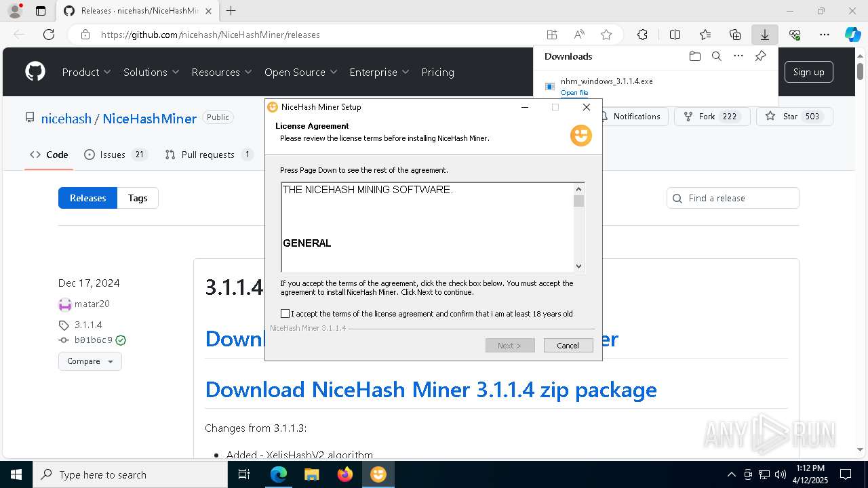The image size is (868, 488).
Task: Click the GitHub logo
Action: (x=35, y=72)
